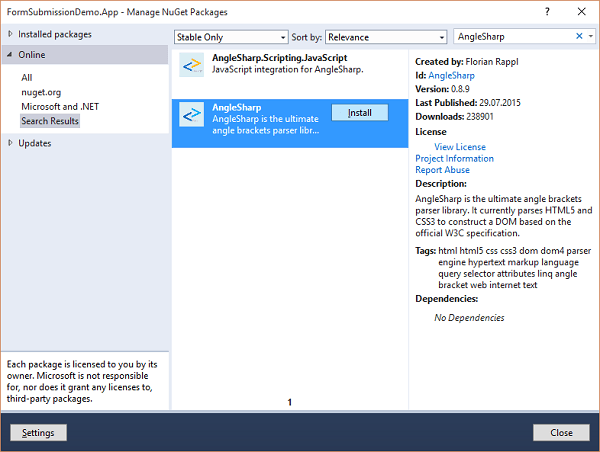Open the Settings button
This screenshot has width=600, height=452.
[x=38, y=432]
